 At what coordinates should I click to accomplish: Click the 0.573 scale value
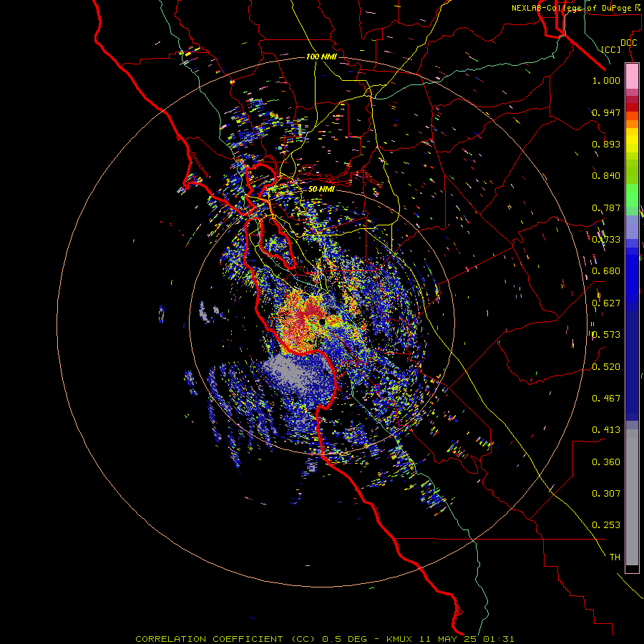606,335
